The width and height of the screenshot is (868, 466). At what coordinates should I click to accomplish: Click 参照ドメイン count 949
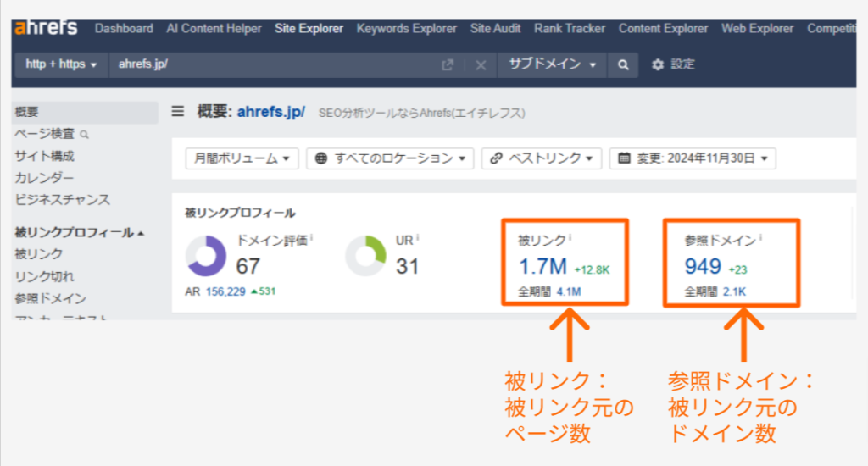click(x=703, y=267)
